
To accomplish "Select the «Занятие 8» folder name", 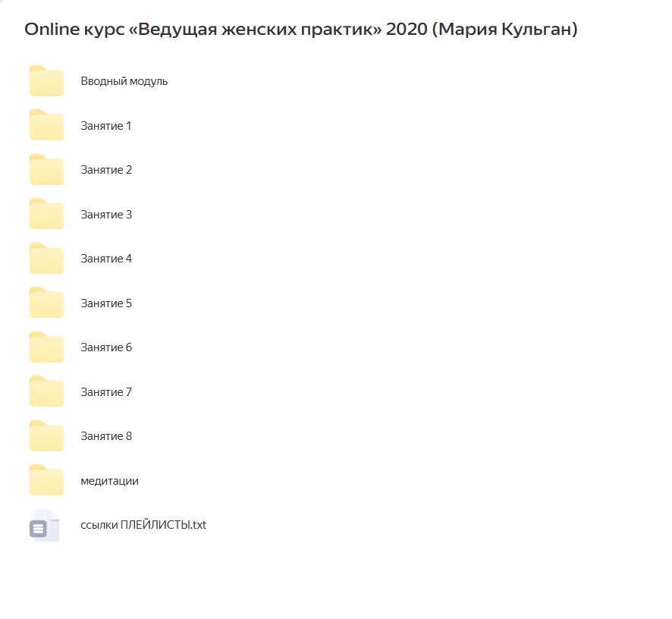I will pos(106,435).
